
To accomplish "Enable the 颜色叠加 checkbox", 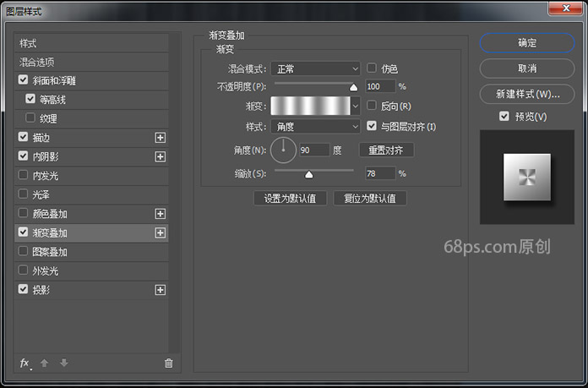I will [23, 213].
